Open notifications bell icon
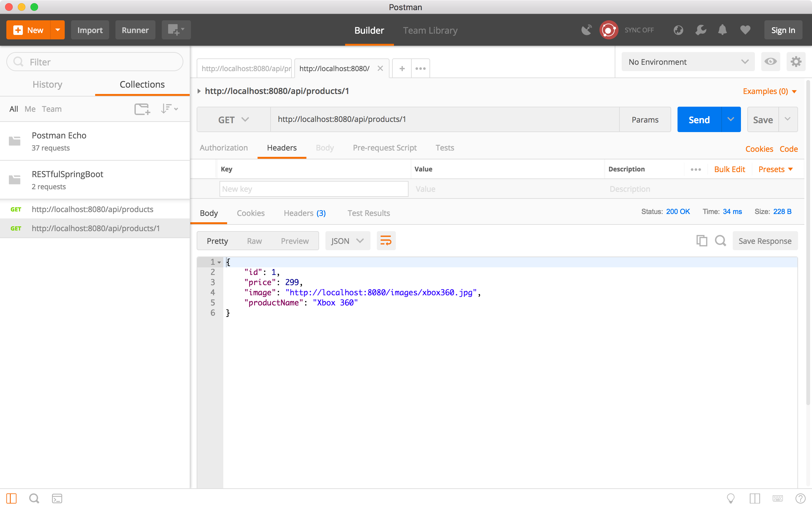The height and width of the screenshot is (508, 812). point(723,30)
